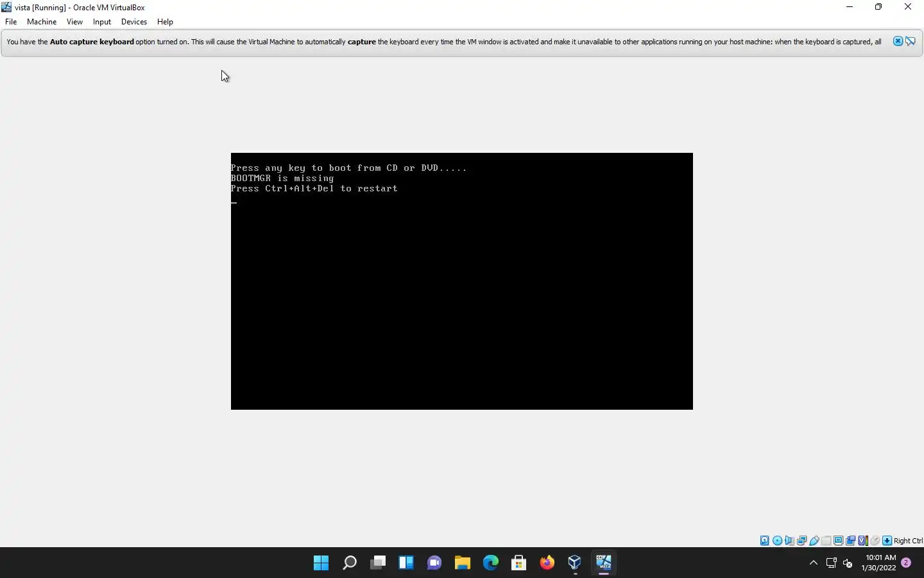
Task: Click the 'Press Ctrl+Alt+Del to restart' line
Action: click(x=314, y=189)
